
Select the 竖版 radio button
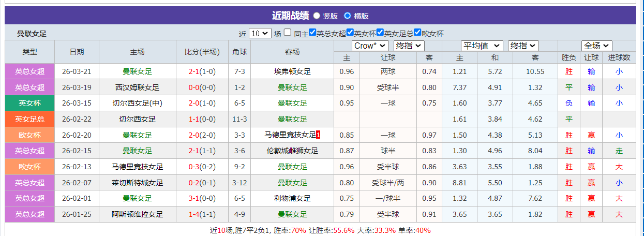(x=317, y=16)
